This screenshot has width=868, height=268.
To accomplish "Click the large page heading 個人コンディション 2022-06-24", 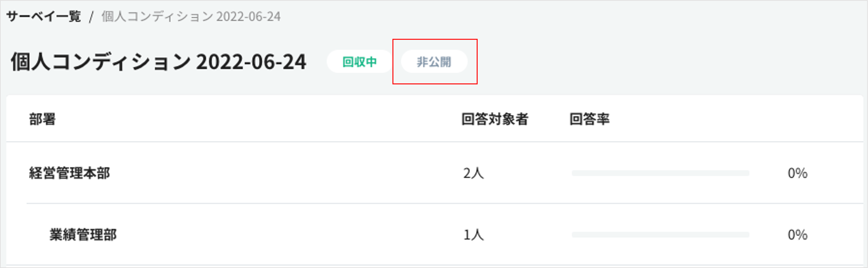I will tap(158, 62).
